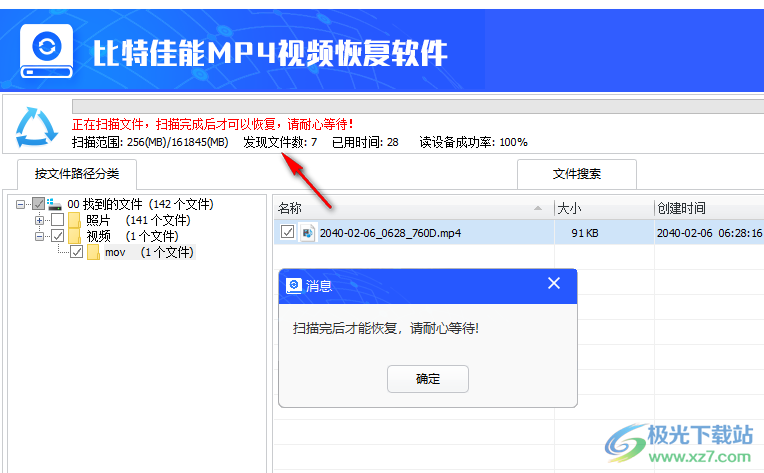
Task: Click the scan progress bar
Action: 418,106
